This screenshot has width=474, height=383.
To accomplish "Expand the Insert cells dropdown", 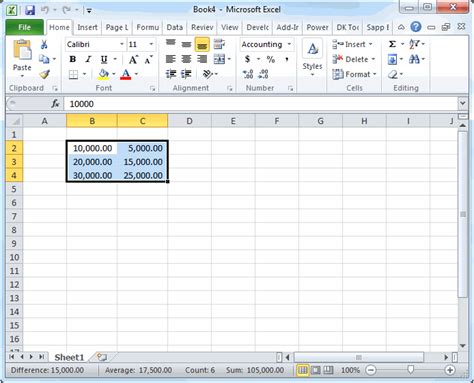I will 370,44.
